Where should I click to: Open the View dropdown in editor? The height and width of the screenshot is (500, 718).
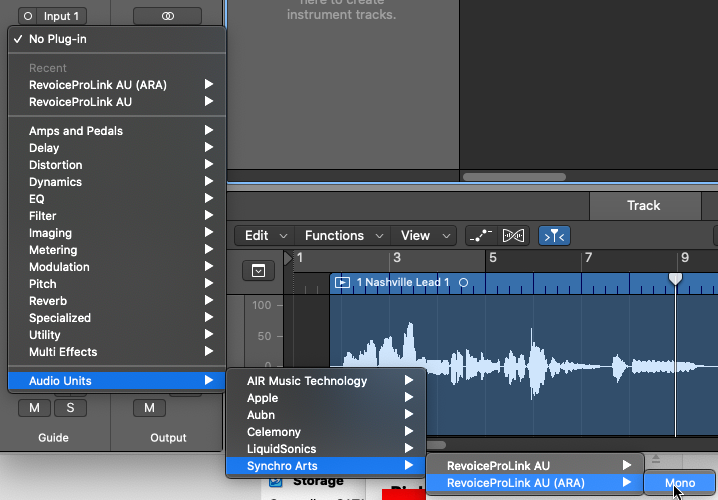424,236
